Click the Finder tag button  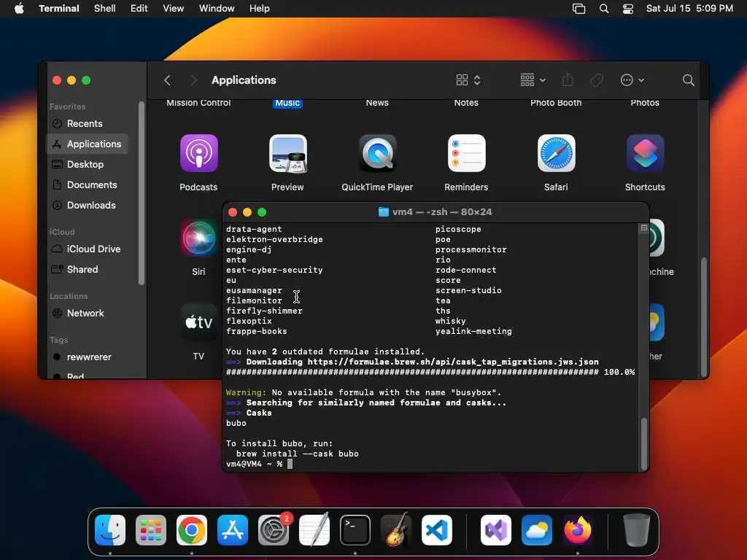[596, 80]
